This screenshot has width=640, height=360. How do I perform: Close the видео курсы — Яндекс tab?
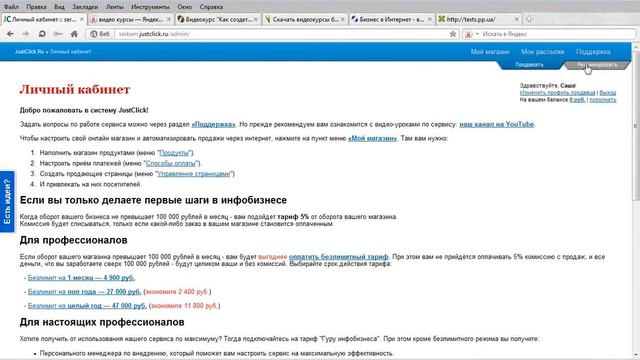(x=169, y=19)
